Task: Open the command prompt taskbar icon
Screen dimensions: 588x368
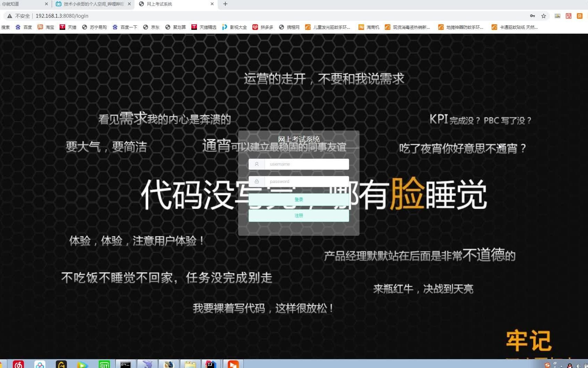Action: tap(126, 364)
